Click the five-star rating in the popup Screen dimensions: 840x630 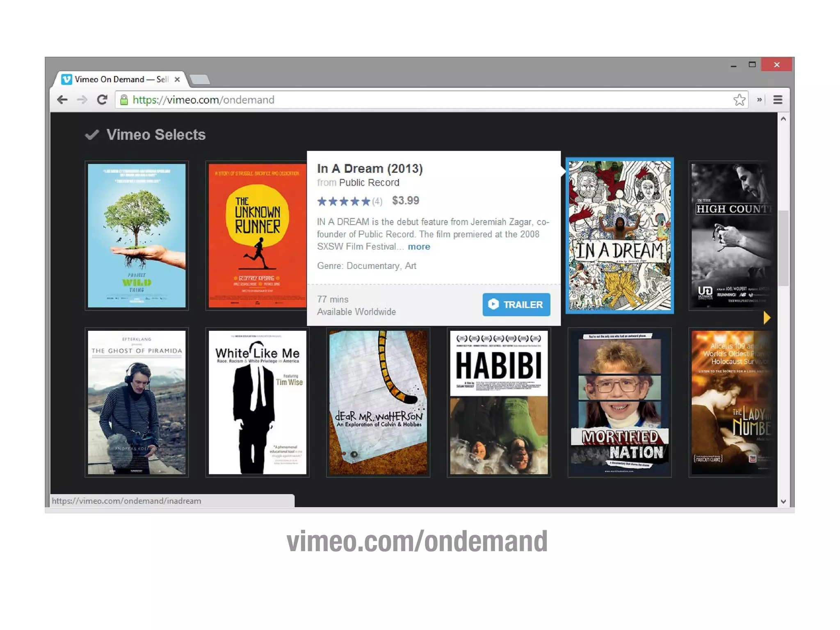344,201
